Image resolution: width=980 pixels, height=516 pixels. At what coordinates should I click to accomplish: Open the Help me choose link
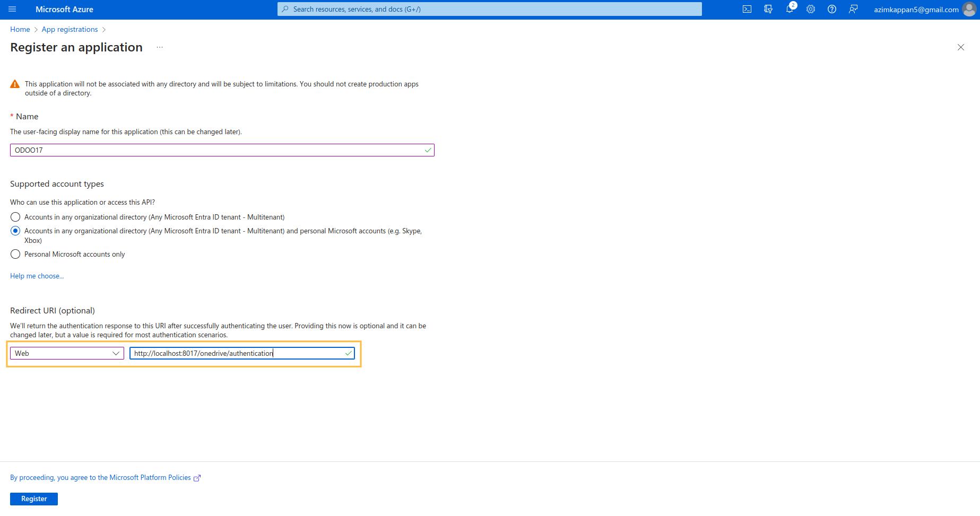click(x=37, y=276)
